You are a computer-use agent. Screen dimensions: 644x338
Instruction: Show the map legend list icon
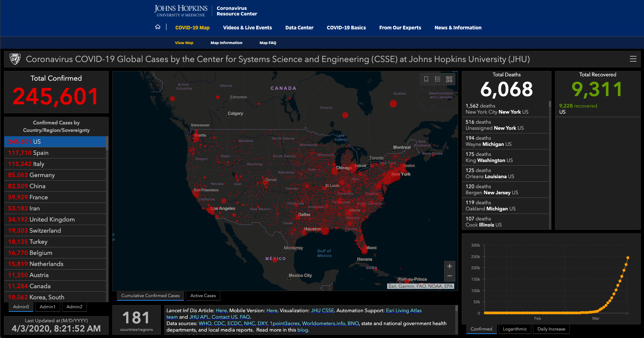coord(438,79)
